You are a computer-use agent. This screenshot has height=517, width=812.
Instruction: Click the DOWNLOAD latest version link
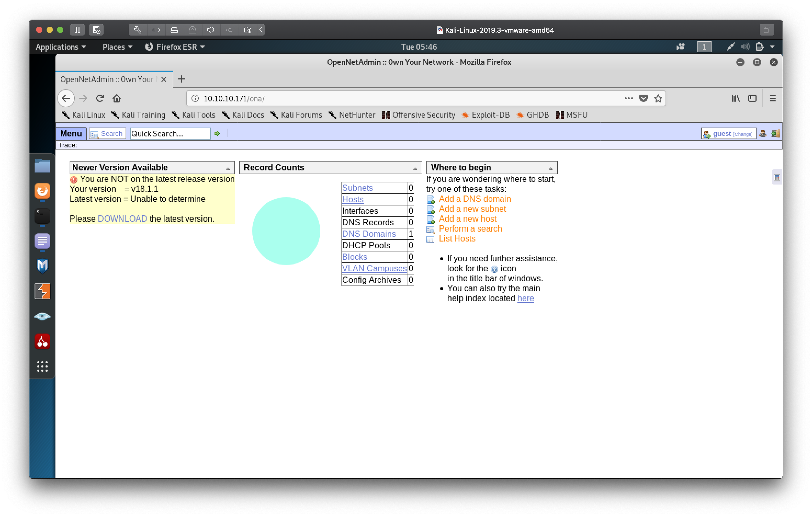tap(122, 219)
